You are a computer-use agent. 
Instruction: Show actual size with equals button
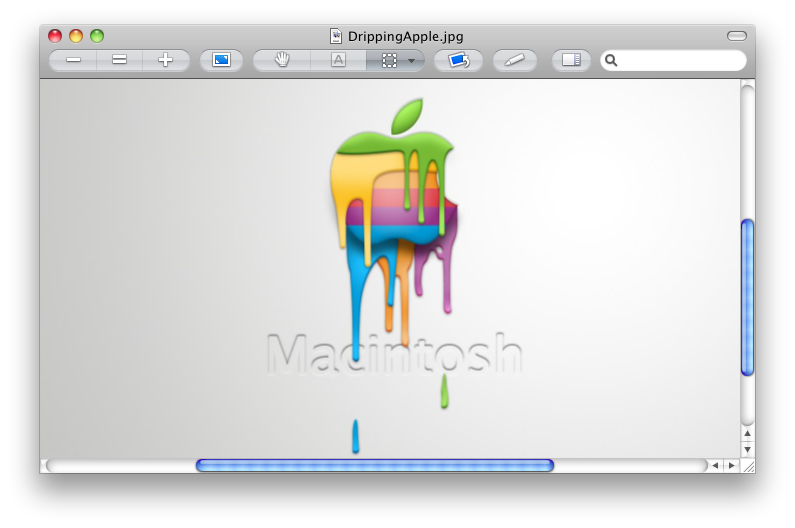(119, 60)
